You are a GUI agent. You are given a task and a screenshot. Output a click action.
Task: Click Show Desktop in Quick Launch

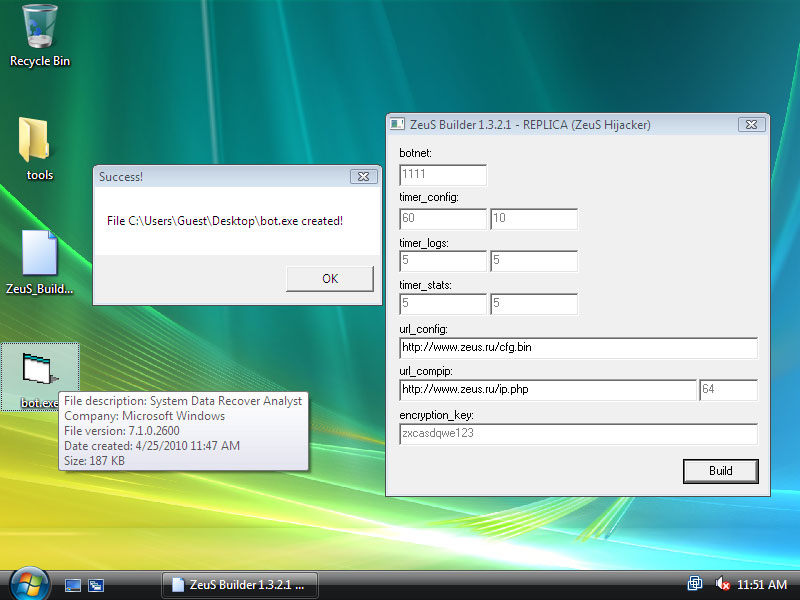[x=73, y=585]
